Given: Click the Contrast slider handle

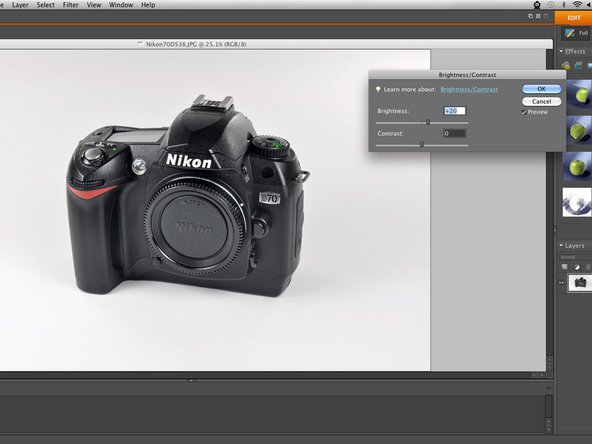Looking at the screenshot, I should (x=422, y=144).
